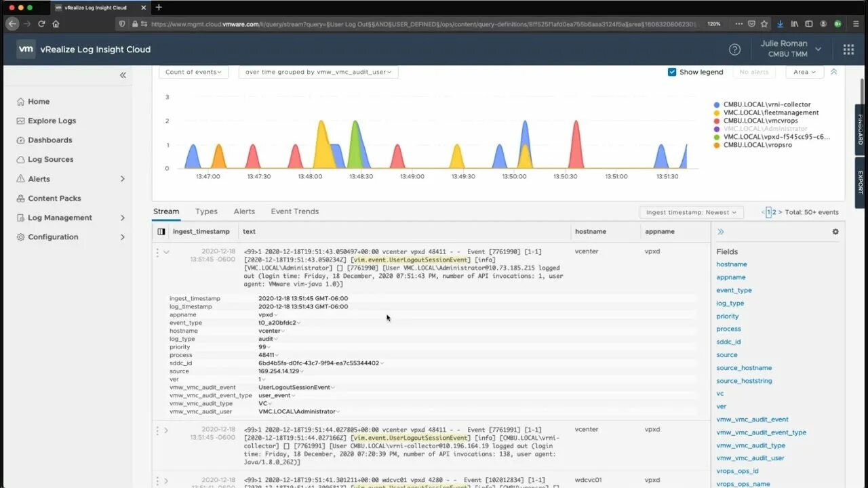Open Count of events dropdown
The image size is (868, 488).
[194, 72]
